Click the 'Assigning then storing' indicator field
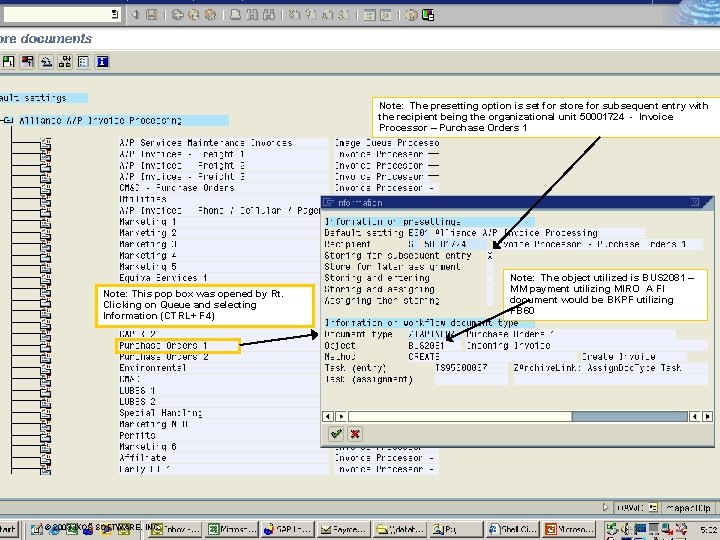The height and width of the screenshot is (540, 720). pyautogui.click(x=490, y=300)
